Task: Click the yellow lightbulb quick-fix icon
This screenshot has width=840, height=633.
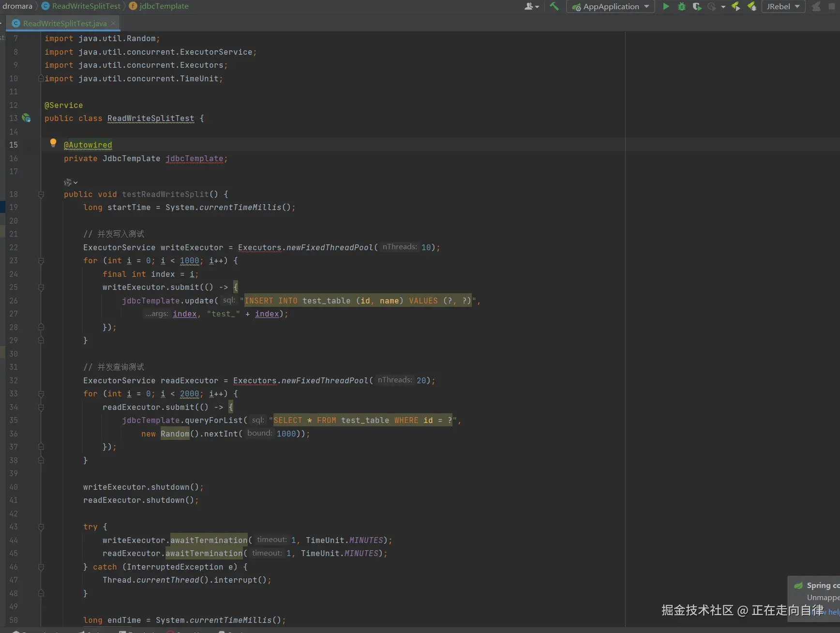Action: (53, 143)
